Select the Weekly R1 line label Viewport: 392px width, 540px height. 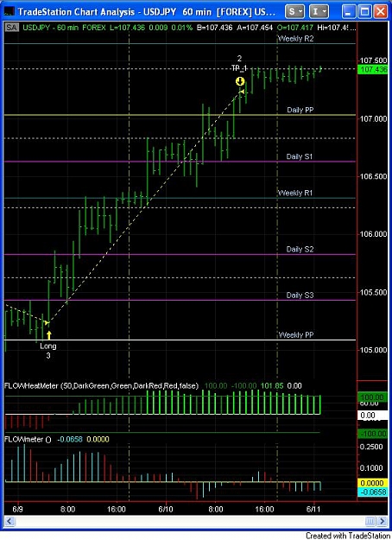tap(295, 193)
